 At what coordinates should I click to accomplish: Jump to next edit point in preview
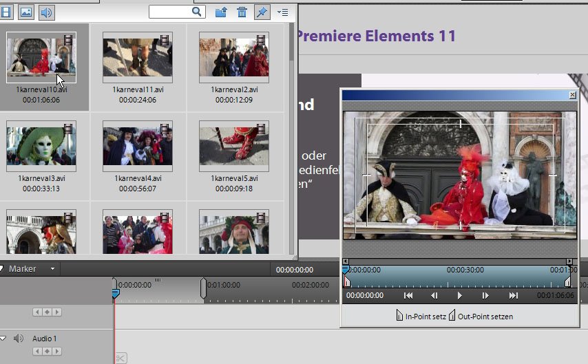point(514,296)
